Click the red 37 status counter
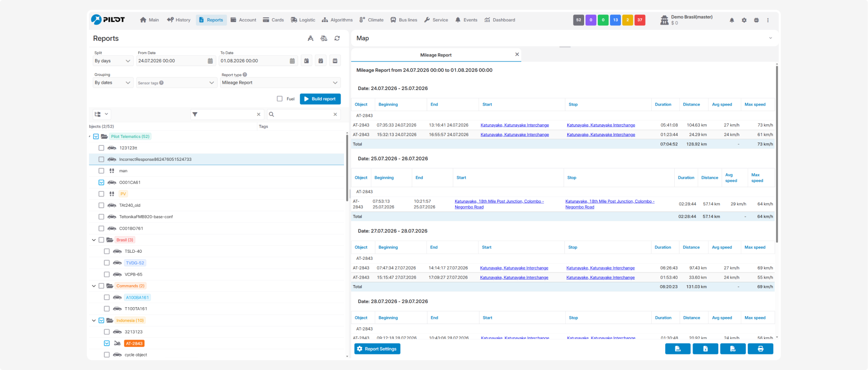The height and width of the screenshot is (370, 868). coord(640,20)
